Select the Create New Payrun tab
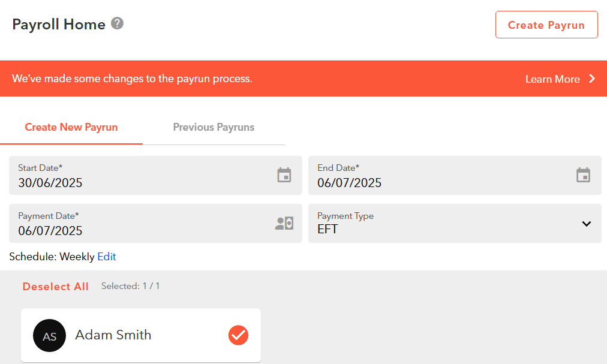This screenshot has height=364, width=607. click(71, 127)
